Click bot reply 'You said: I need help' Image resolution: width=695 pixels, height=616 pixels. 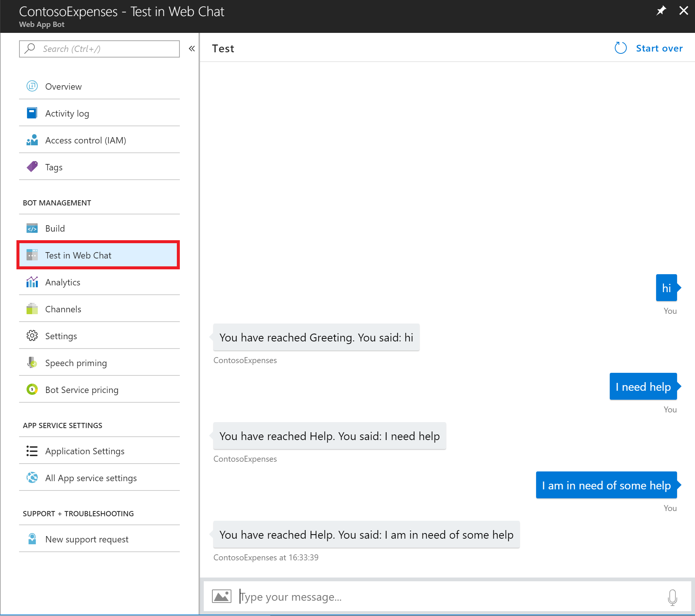[330, 436]
